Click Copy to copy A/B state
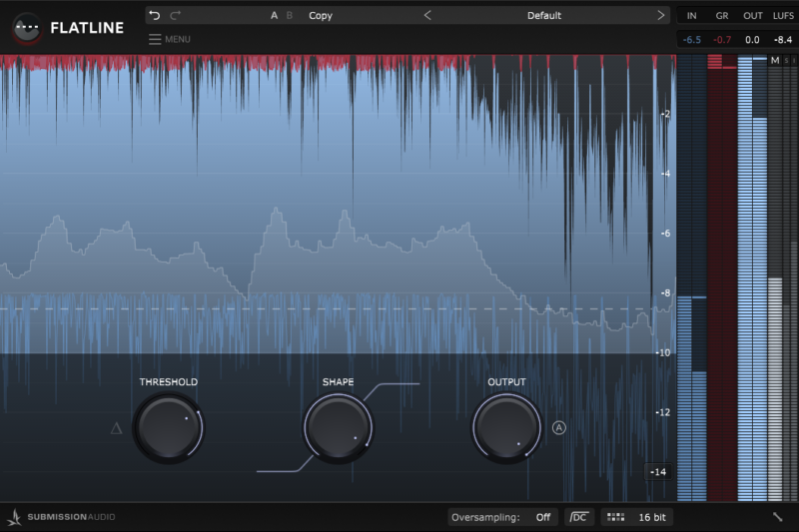The image size is (799, 532). click(321, 15)
